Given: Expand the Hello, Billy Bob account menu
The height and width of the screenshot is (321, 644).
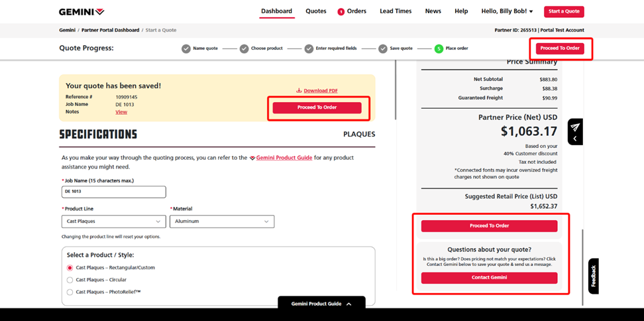Looking at the screenshot, I should pos(507,11).
